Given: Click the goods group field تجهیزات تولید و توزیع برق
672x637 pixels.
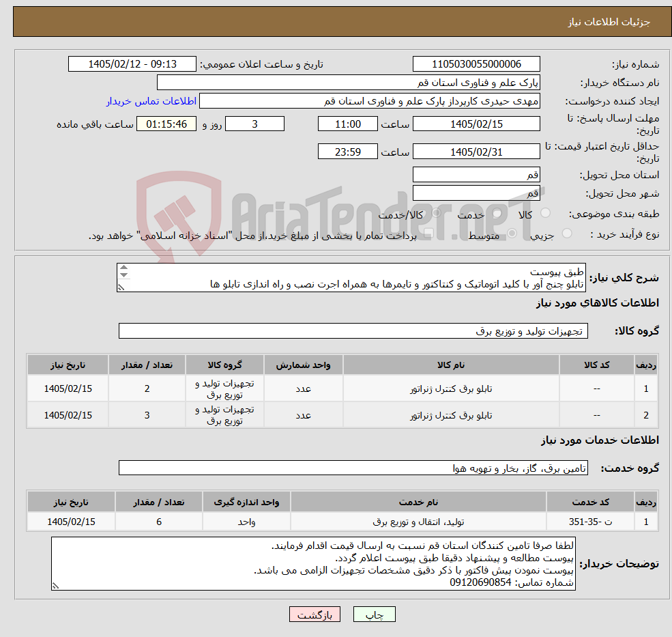Looking at the screenshot, I should (353, 330).
